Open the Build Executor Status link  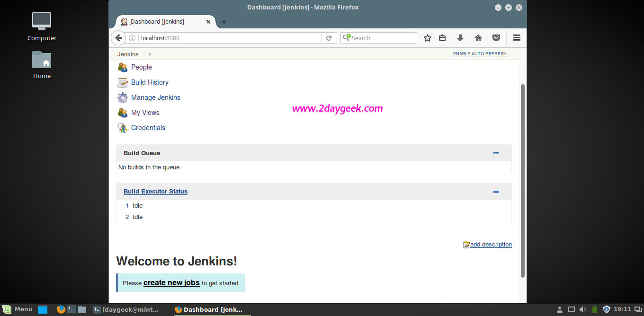tap(155, 192)
